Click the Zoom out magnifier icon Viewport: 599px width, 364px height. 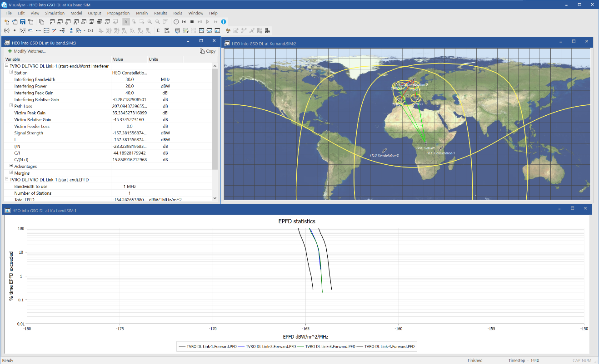(x=157, y=22)
